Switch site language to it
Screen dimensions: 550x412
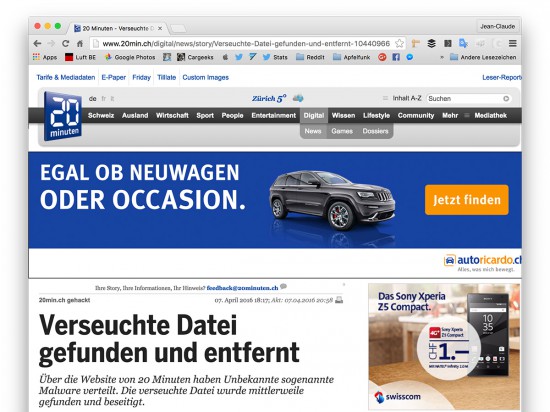112,99
